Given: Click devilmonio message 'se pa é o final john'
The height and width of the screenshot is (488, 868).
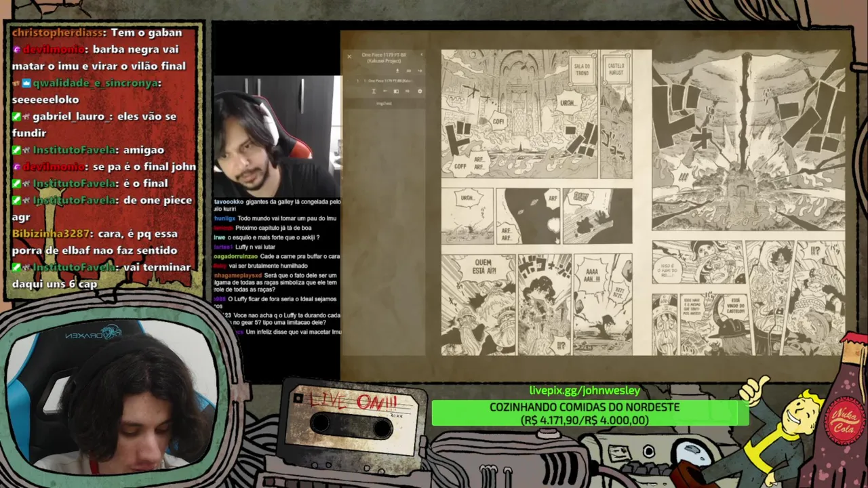Looking at the screenshot, I should [x=104, y=166].
